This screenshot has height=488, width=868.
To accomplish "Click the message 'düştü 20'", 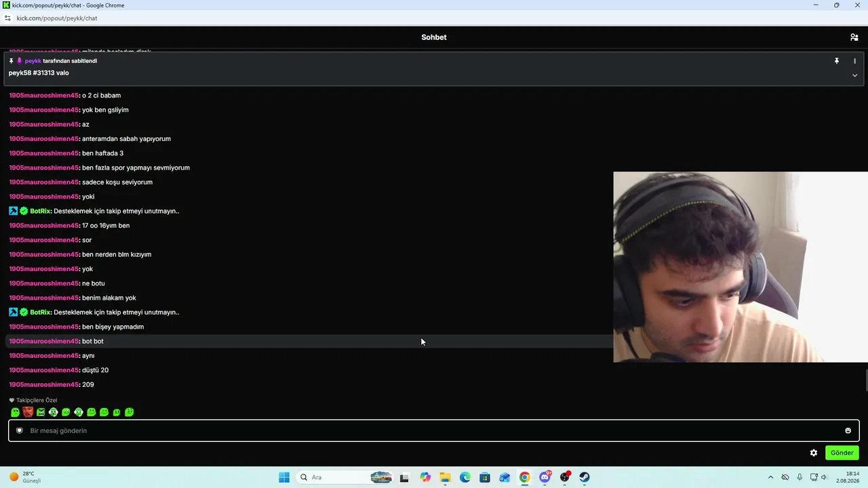I will coord(95,370).
